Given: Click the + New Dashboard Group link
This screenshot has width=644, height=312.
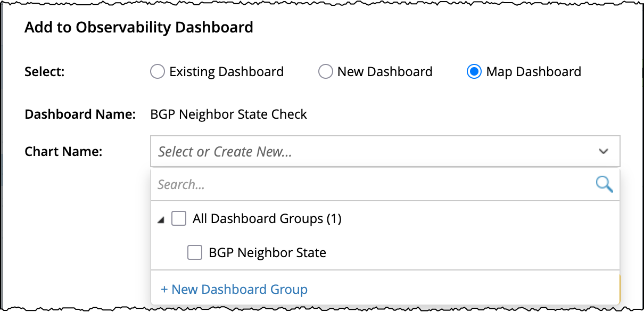Looking at the screenshot, I should pyautogui.click(x=234, y=290).
